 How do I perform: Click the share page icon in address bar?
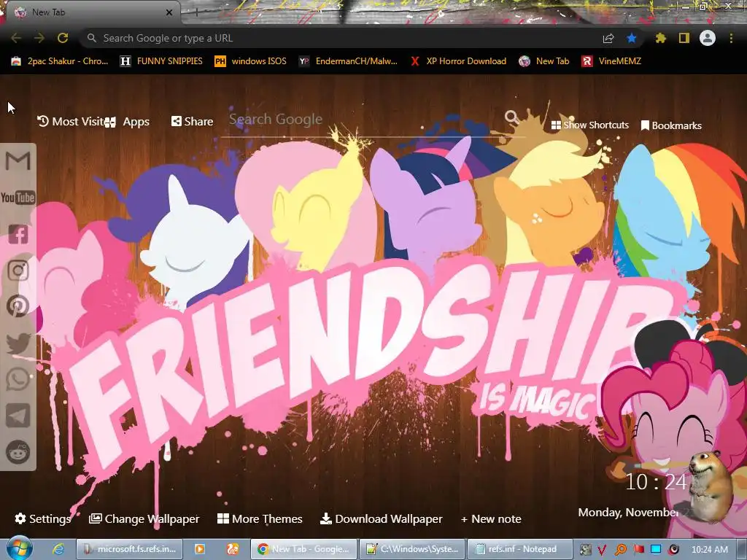[x=608, y=38]
